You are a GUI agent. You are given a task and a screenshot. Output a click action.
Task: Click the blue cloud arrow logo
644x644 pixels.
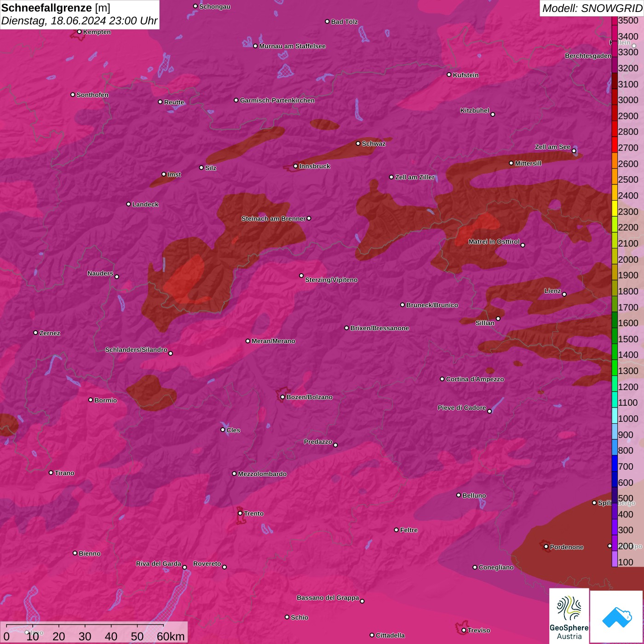coord(617,617)
